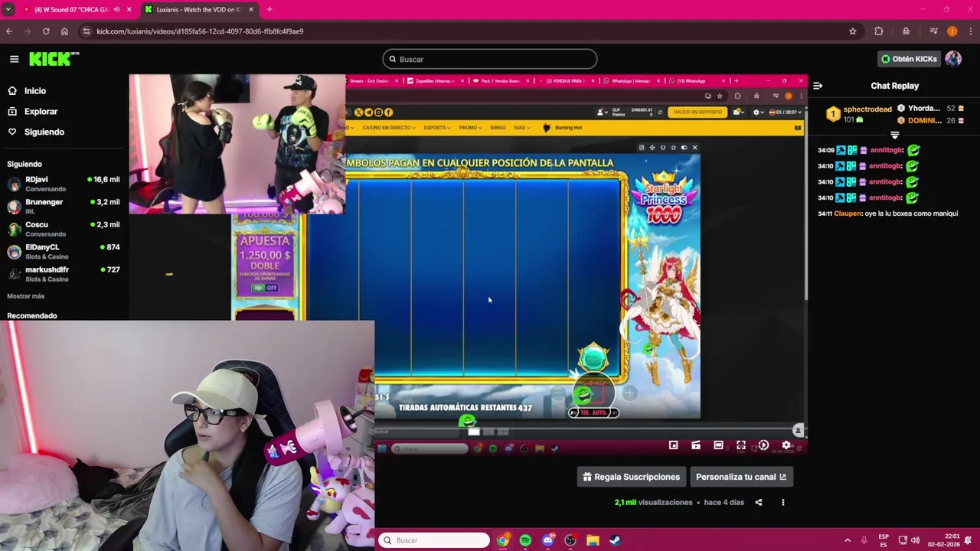
Task: Expand PROMO menu in streamed casino
Action: click(469, 128)
